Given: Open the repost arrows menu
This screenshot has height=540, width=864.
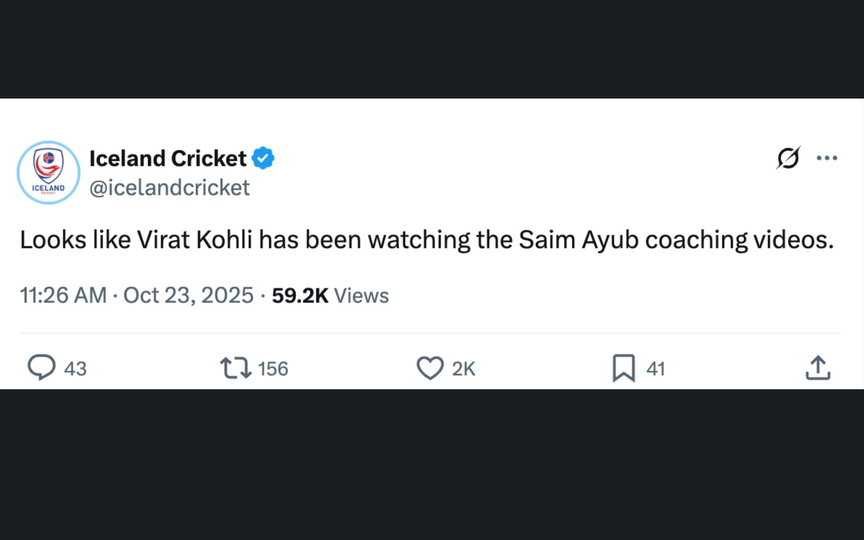Looking at the screenshot, I should (235, 368).
